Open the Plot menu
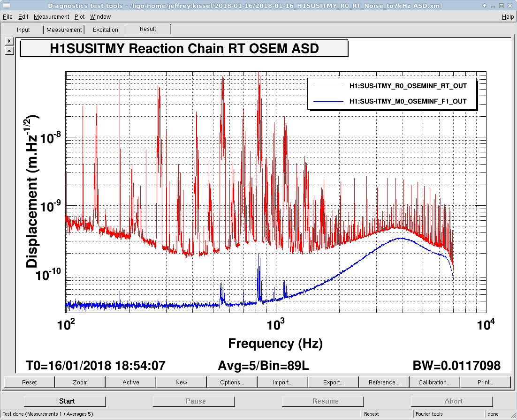The image size is (517, 420). (x=79, y=17)
